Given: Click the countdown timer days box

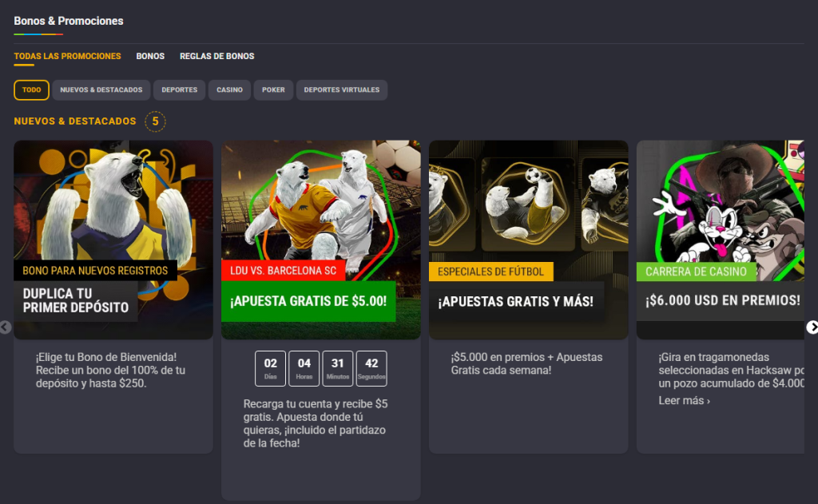Looking at the screenshot, I should [270, 368].
